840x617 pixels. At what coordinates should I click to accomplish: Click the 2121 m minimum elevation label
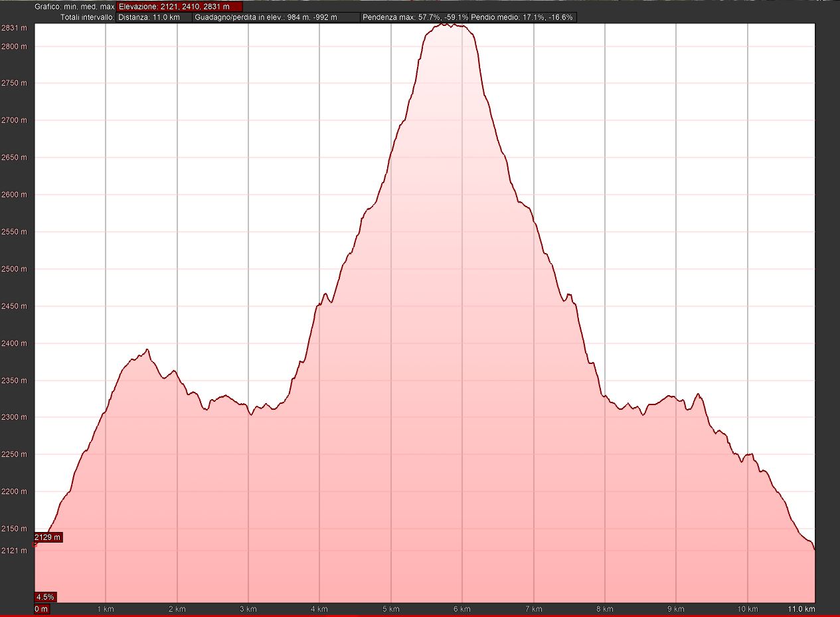coord(14,551)
